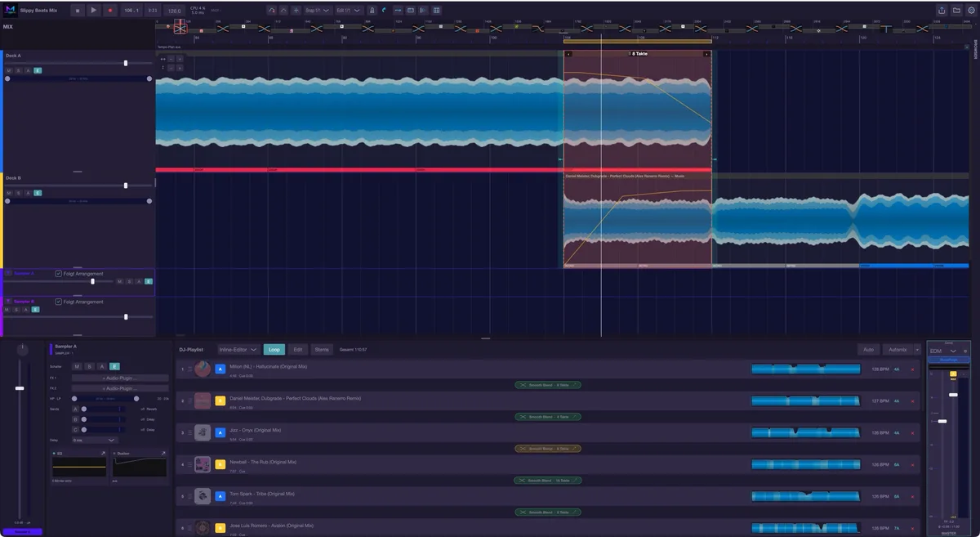Toggle Deck B teal E button
The width and height of the screenshot is (980, 537).
click(x=38, y=193)
